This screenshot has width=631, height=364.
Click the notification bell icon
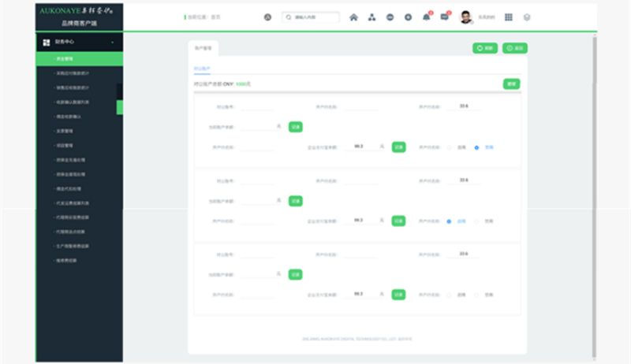[x=426, y=17]
